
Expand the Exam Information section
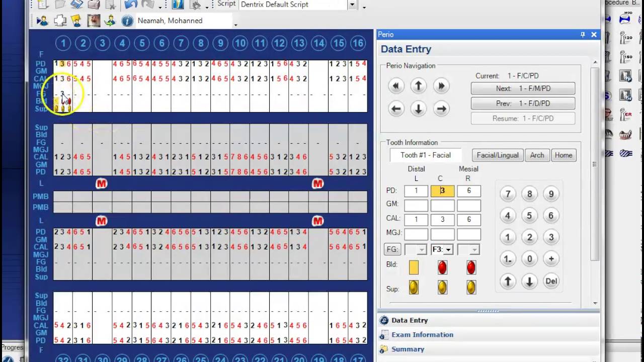pyautogui.click(x=423, y=335)
